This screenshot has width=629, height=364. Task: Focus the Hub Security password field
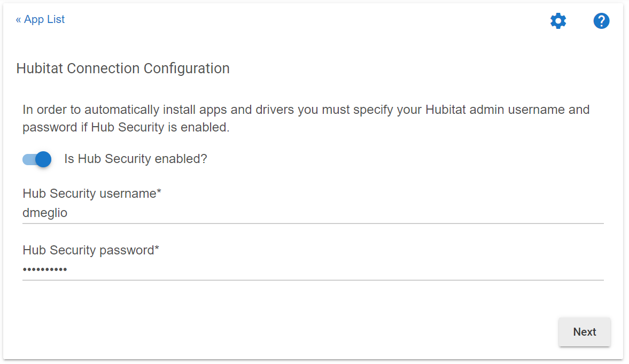pos(313,269)
